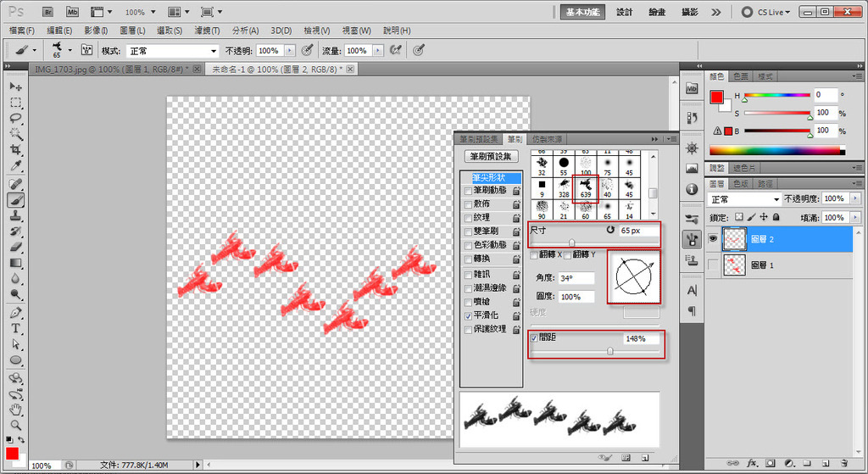Open Mini Bridge from top bar
The width and height of the screenshot is (868, 474).
point(72,12)
